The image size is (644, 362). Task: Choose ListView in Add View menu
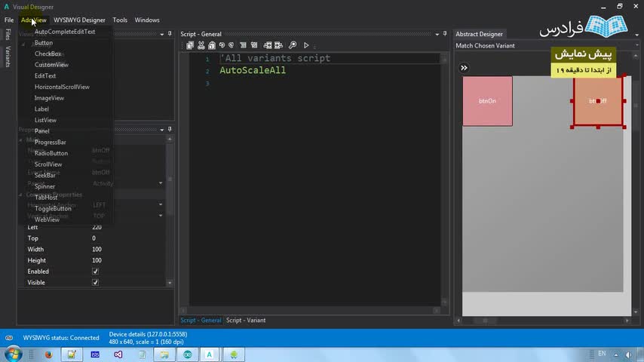pyautogui.click(x=45, y=121)
